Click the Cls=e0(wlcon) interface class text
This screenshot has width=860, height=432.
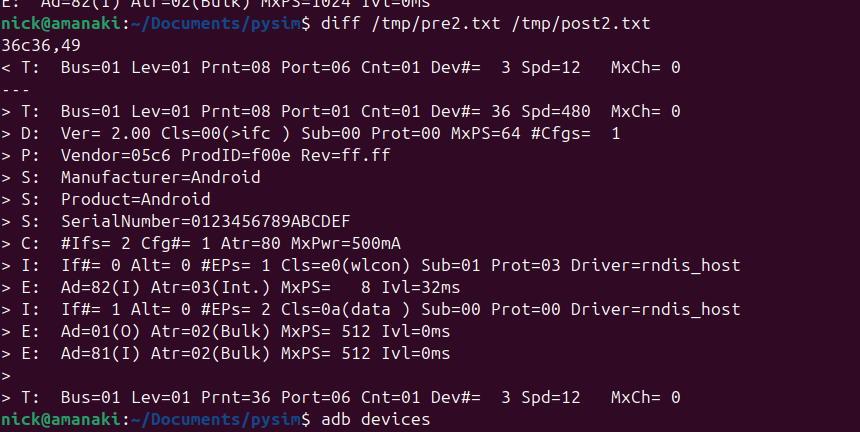[x=346, y=265]
